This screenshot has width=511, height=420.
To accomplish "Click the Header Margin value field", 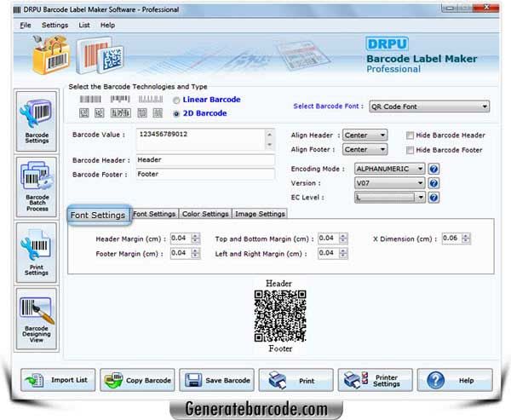I will click(x=181, y=239).
